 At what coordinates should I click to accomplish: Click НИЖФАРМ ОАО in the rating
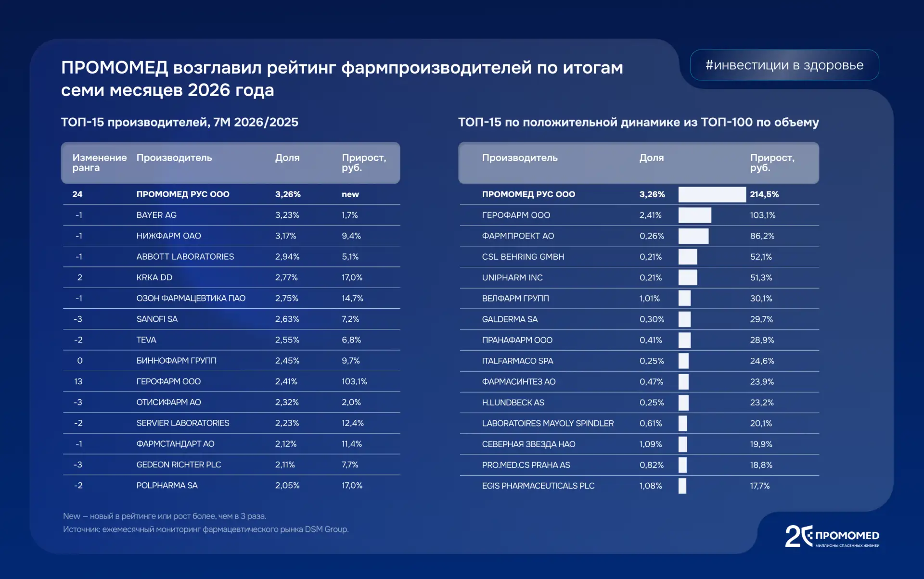click(168, 236)
